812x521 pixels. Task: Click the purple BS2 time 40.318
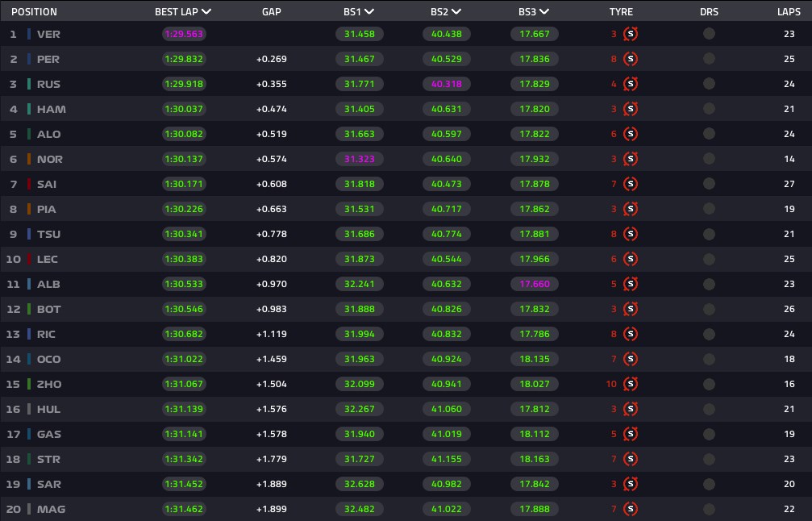tap(447, 84)
